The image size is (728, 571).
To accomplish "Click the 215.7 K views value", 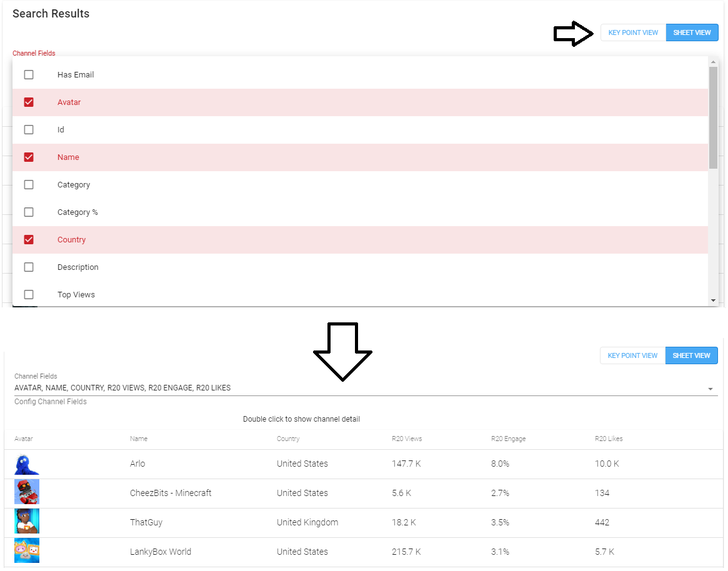I will click(x=406, y=552).
